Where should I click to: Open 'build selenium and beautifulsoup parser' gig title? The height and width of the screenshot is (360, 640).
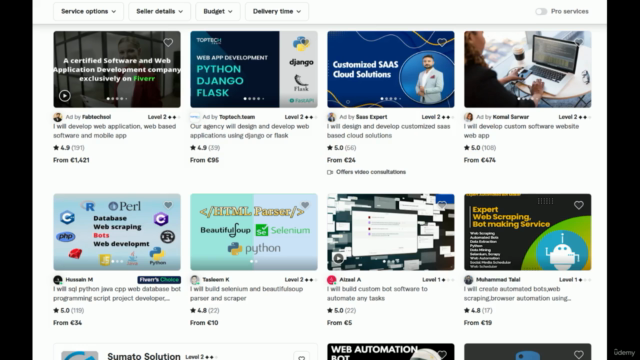click(247, 293)
